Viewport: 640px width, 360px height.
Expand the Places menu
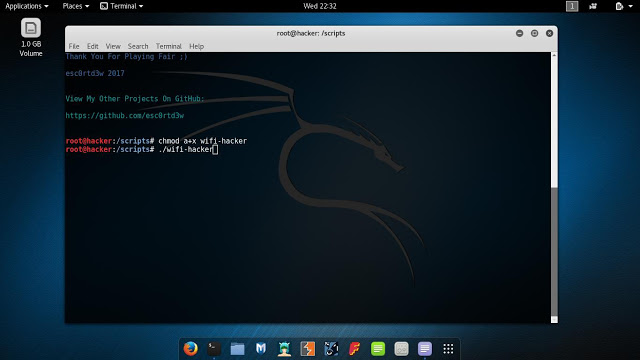point(76,6)
